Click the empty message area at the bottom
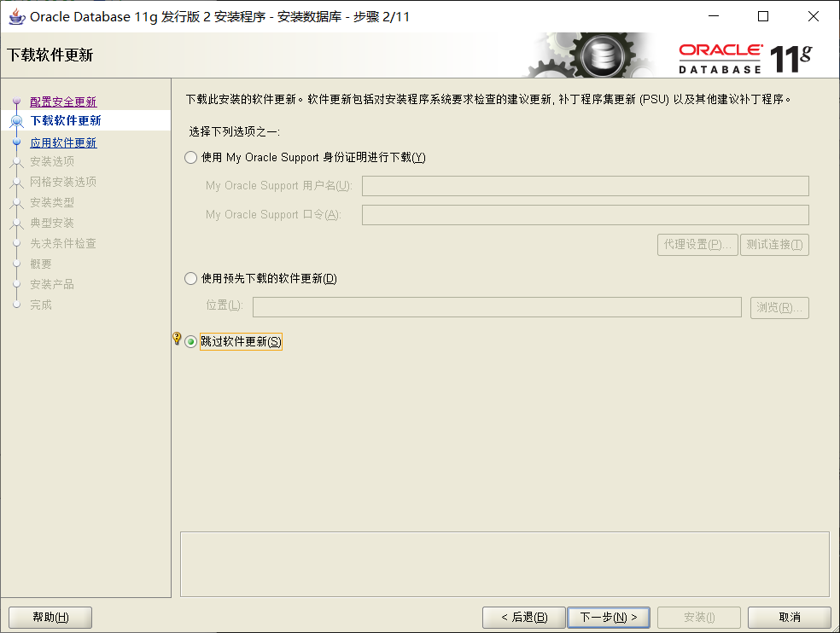 (505, 565)
